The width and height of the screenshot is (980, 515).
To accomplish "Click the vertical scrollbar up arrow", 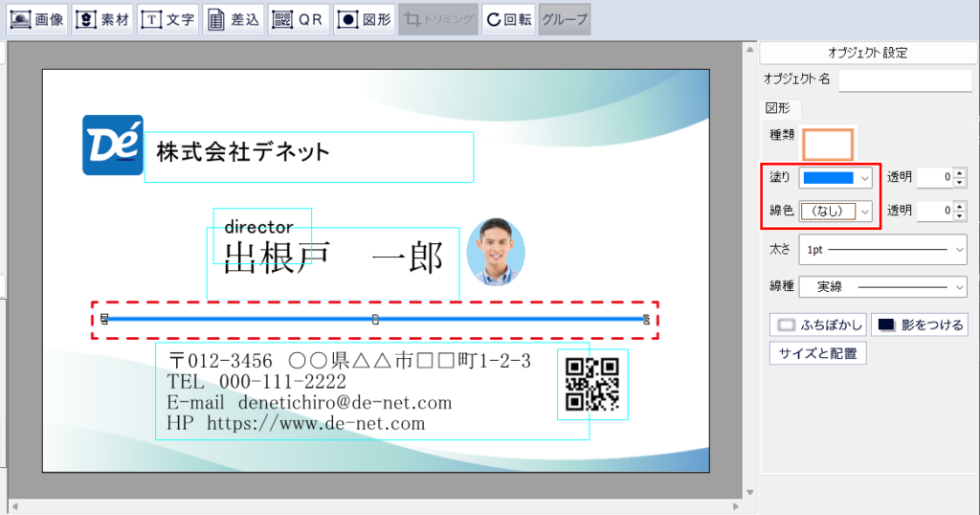I will [749, 49].
